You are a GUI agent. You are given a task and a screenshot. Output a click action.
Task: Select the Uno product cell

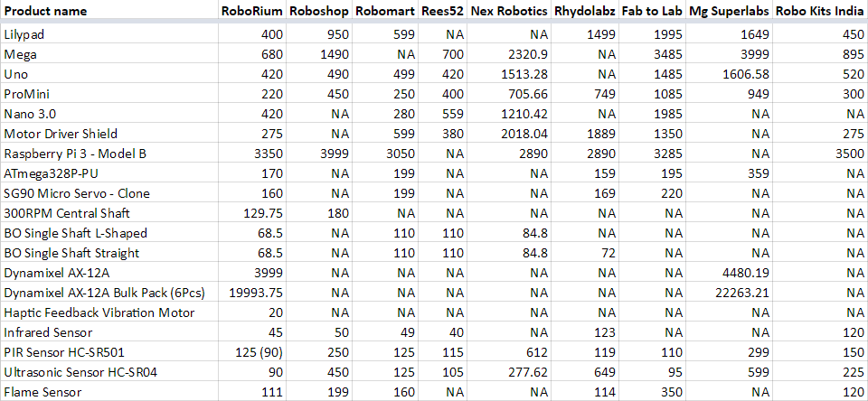108,74
